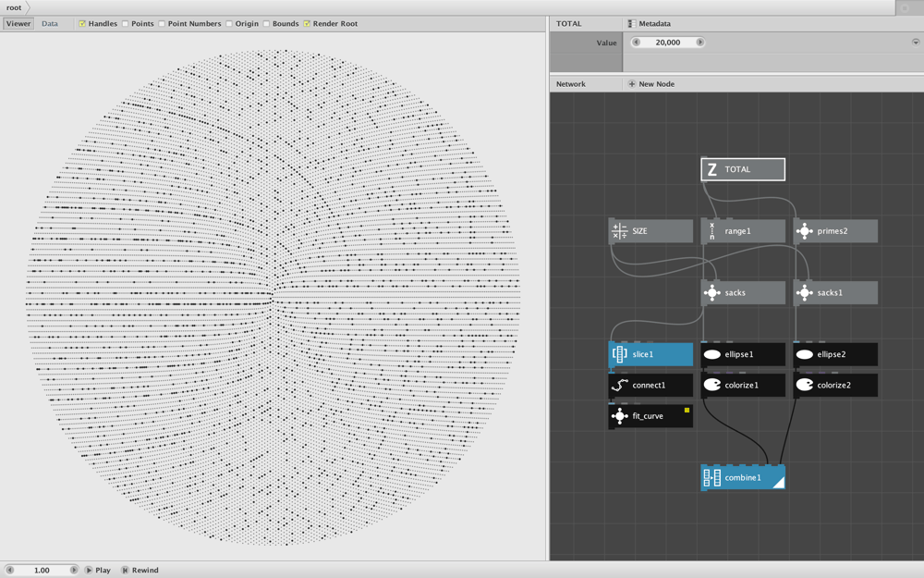
Task: Enable the Point Numbers checkbox
Action: 162,24
